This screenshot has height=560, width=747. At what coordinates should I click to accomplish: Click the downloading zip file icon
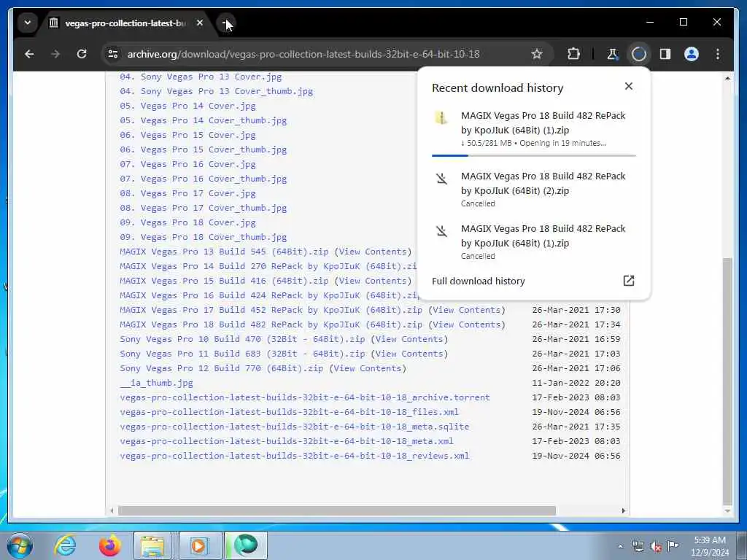441,117
